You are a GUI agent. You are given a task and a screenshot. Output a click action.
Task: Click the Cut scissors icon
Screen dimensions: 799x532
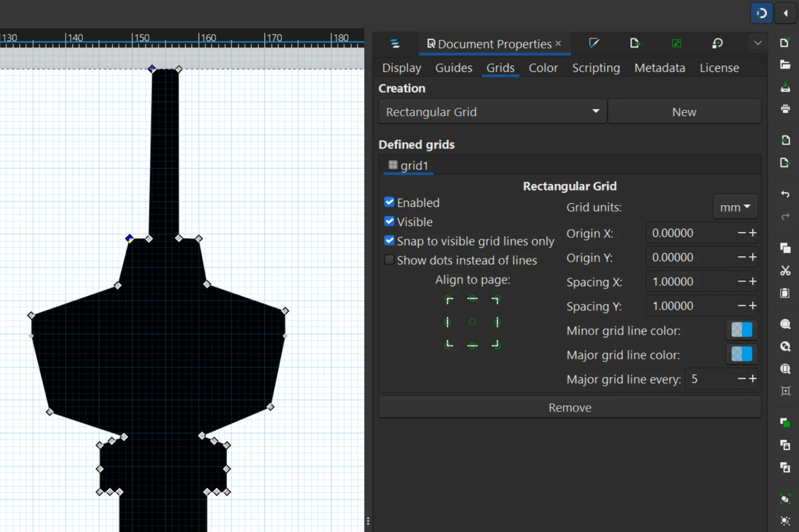(785, 271)
